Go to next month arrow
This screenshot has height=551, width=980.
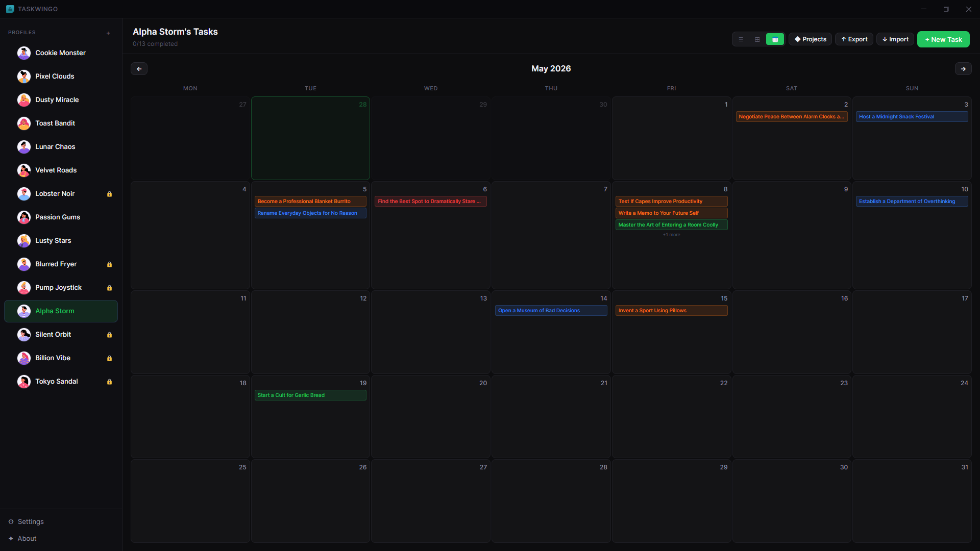963,69
